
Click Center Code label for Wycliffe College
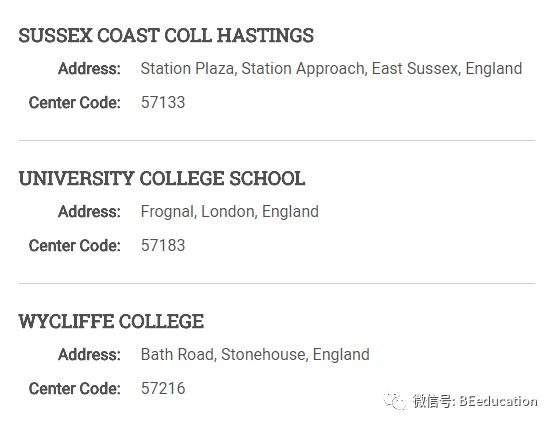coord(75,388)
